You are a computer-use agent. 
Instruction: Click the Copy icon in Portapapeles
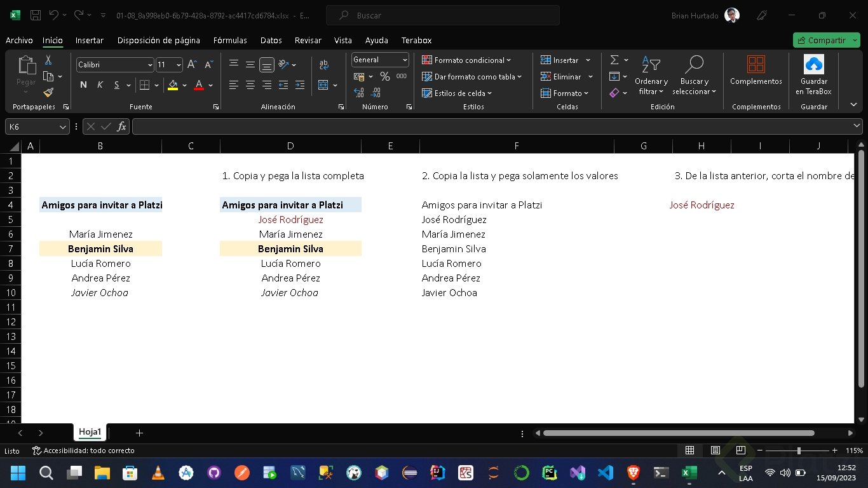[x=48, y=77]
